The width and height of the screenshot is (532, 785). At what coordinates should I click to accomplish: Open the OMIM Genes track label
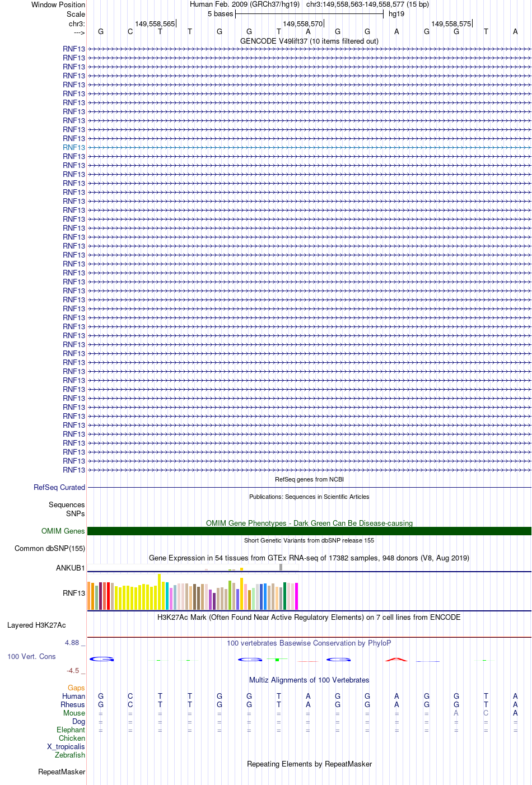pyautogui.click(x=63, y=531)
